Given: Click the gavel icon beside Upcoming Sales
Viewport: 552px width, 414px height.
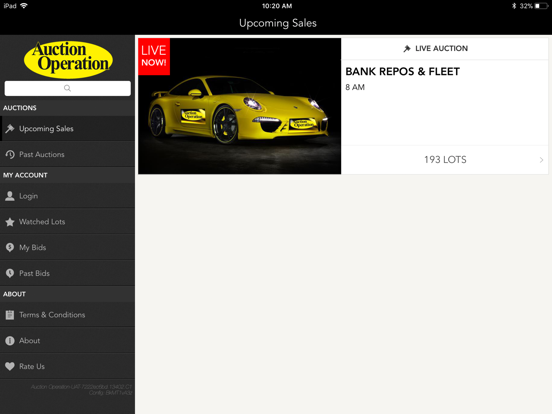Looking at the screenshot, I should 10,128.
